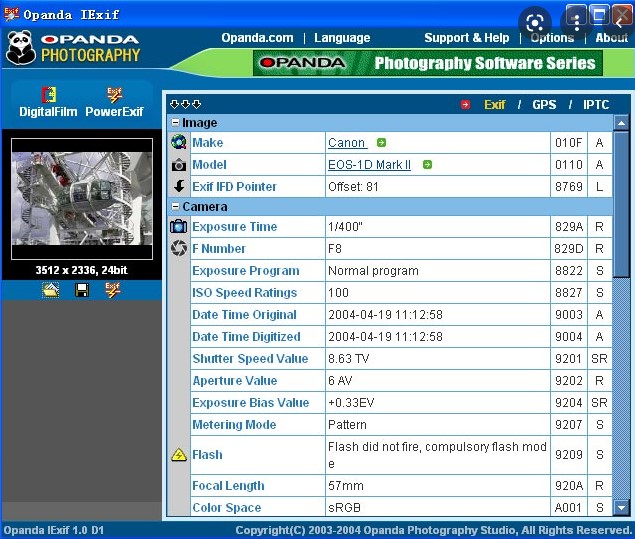Click the tag code 010F

(568, 143)
